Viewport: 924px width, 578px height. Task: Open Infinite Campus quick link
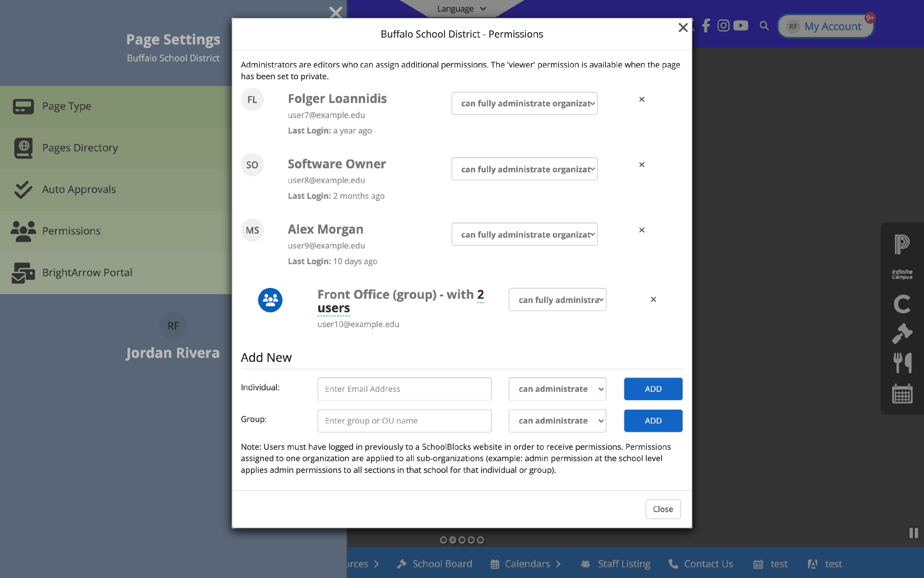(x=902, y=274)
